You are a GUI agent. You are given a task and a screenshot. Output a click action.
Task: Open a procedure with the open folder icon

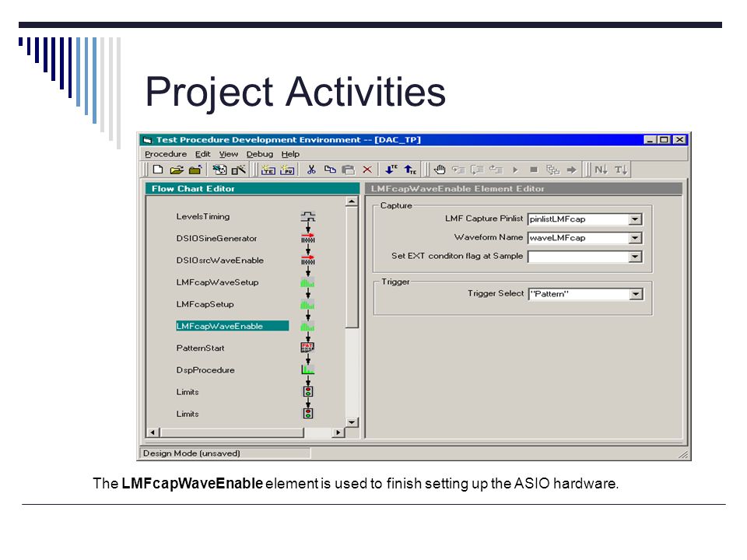pos(177,170)
